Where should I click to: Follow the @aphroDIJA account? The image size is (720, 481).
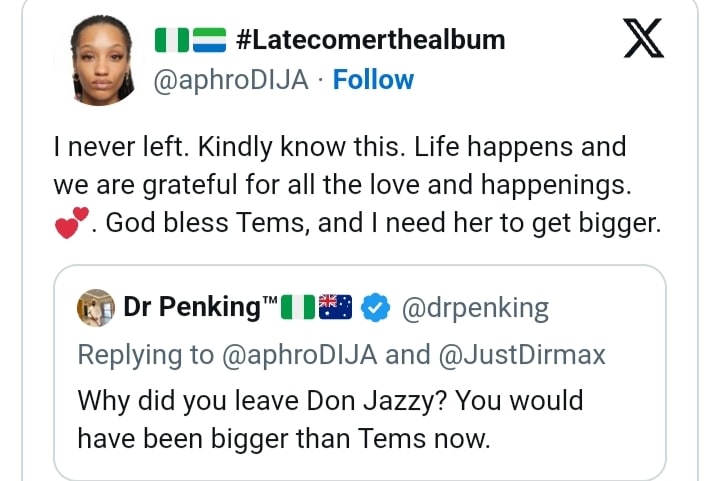373,80
